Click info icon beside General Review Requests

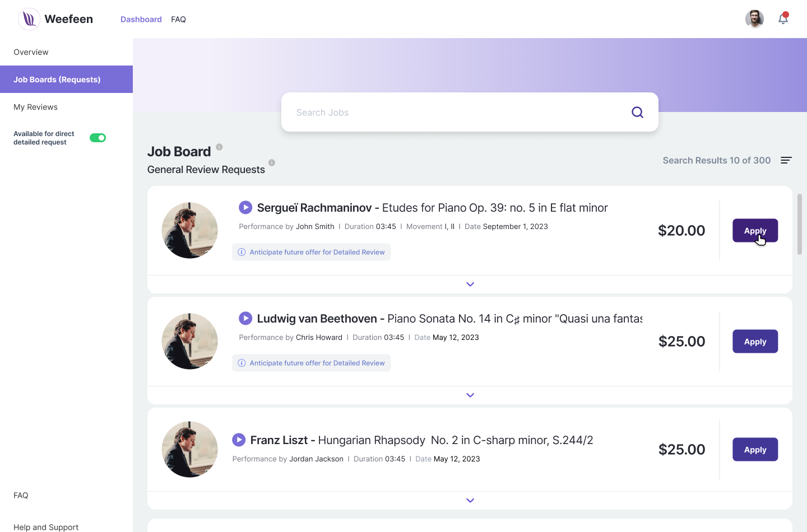tap(272, 163)
